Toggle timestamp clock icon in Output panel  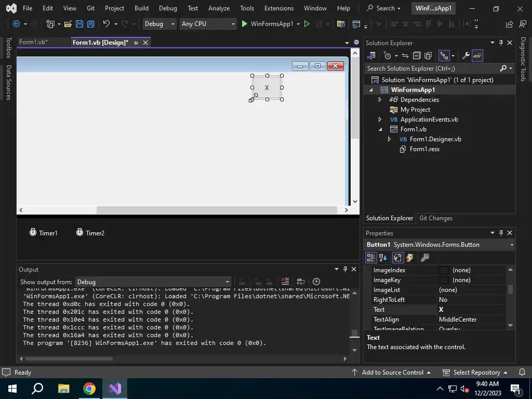[x=316, y=281]
